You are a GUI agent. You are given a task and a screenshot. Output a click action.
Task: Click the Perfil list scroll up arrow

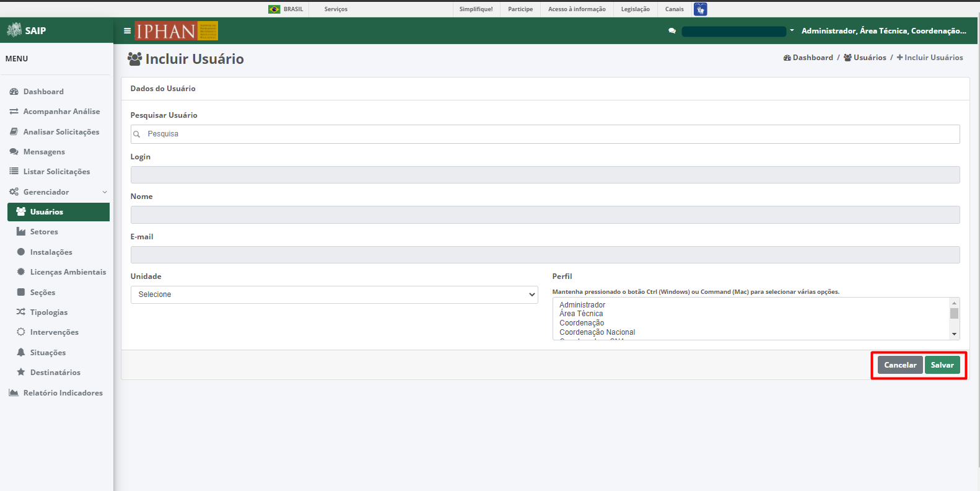click(x=954, y=303)
